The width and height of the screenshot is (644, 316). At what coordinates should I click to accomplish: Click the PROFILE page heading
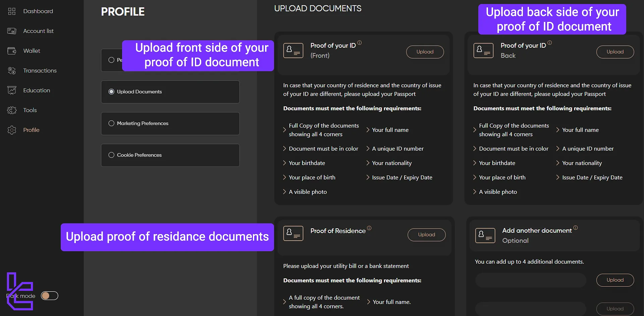(123, 12)
